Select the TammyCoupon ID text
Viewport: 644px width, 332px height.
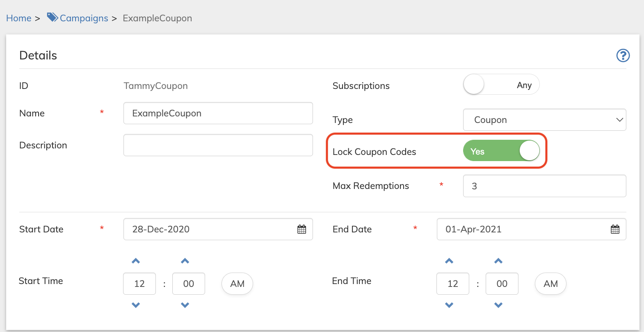click(x=156, y=86)
